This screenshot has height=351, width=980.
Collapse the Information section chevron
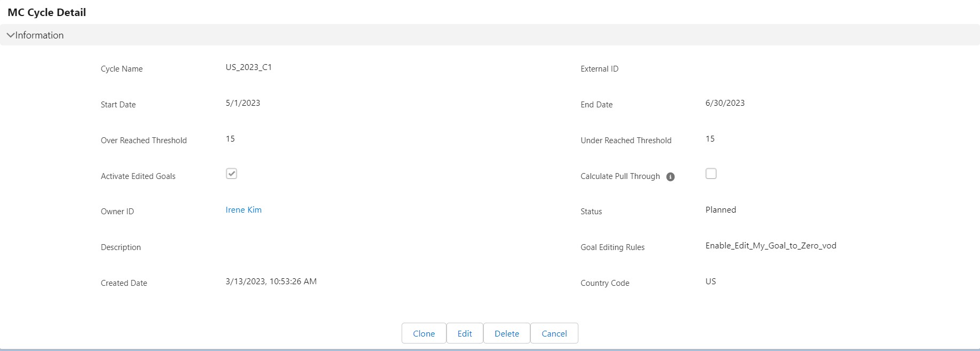pyautogui.click(x=10, y=35)
